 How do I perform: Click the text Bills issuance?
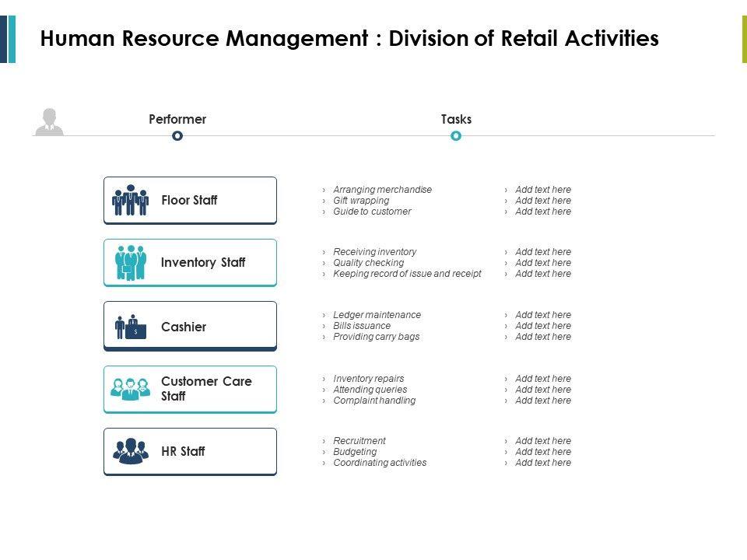[362, 326]
